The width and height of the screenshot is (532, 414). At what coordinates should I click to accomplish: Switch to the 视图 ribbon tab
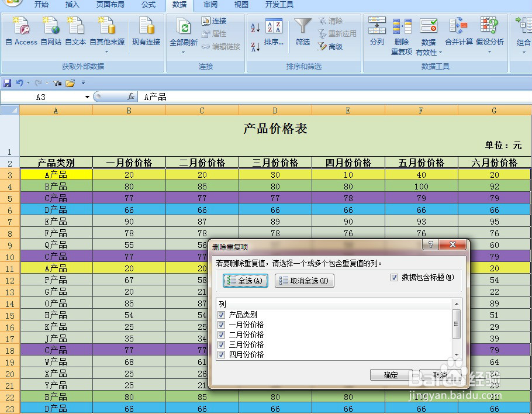pos(241,5)
